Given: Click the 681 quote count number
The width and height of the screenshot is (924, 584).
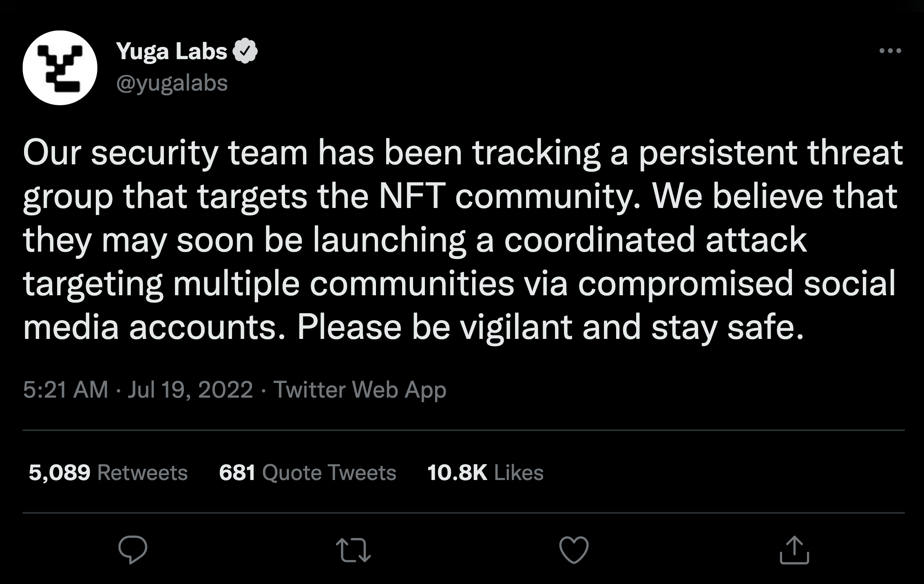Looking at the screenshot, I should coord(237,473).
